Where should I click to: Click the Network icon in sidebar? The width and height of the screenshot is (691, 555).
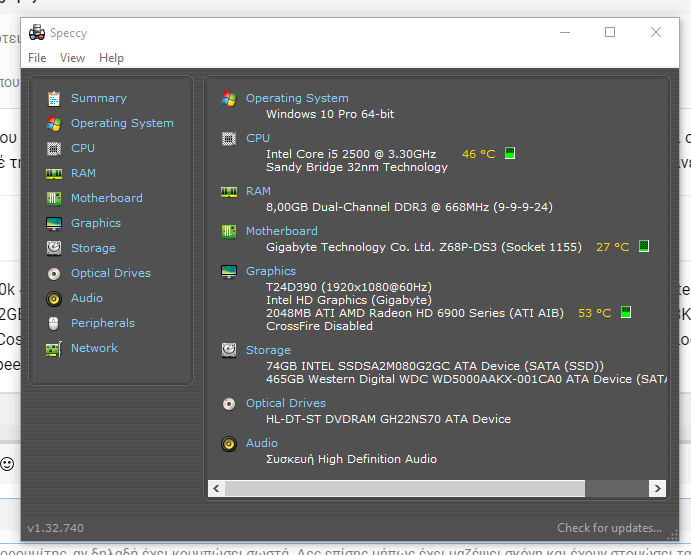point(54,348)
